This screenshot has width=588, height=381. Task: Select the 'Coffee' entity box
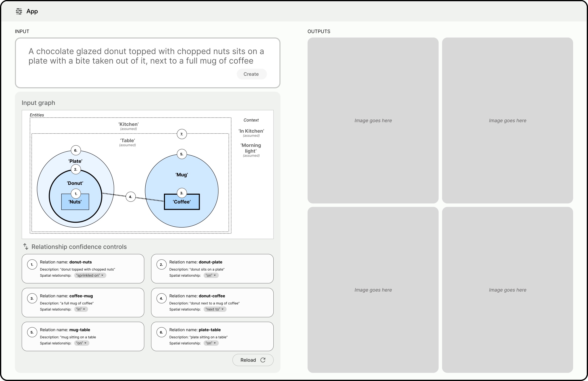click(182, 204)
